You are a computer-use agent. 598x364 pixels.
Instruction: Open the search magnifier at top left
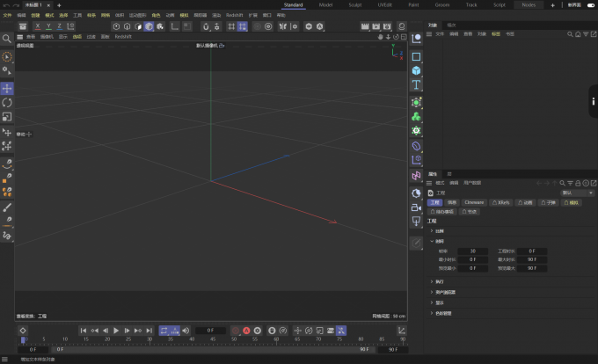pos(6,39)
